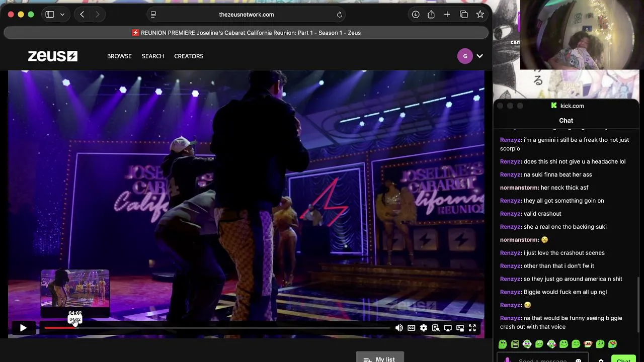This screenshot has width=644, height=362.
Task: Click Renzyz username on 'valid crashout' message
Action: (x=511, y=214)
